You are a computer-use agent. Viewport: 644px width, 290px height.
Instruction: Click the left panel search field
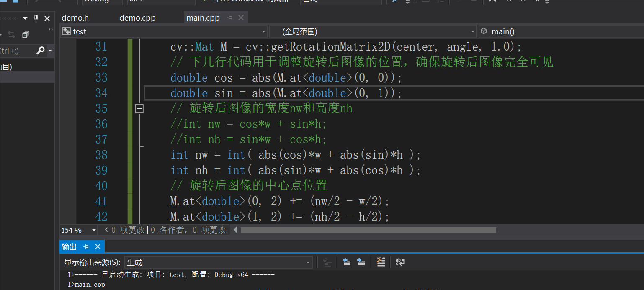coord(17,51)
